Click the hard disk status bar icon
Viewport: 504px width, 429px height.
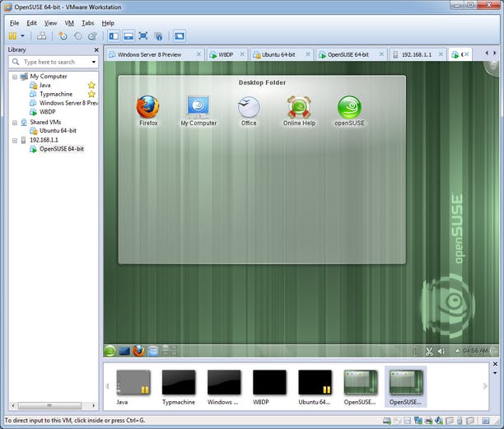(x=387, y=420)
